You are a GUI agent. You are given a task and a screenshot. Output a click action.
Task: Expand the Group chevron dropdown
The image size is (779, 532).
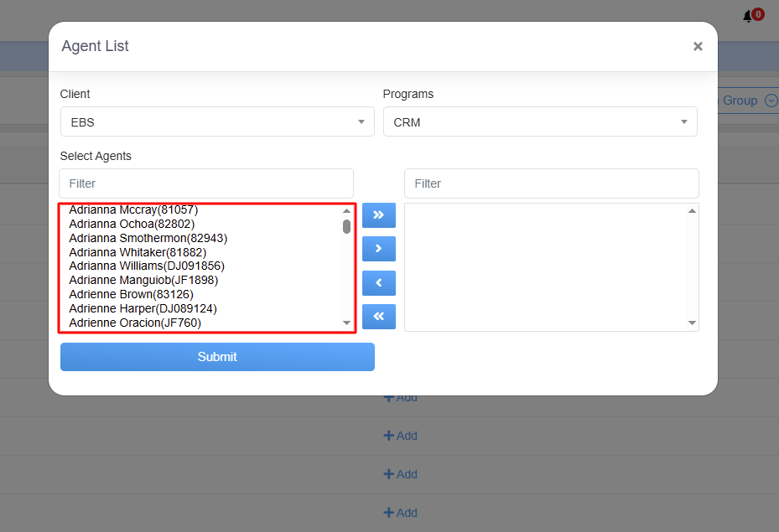coord(771,101)
